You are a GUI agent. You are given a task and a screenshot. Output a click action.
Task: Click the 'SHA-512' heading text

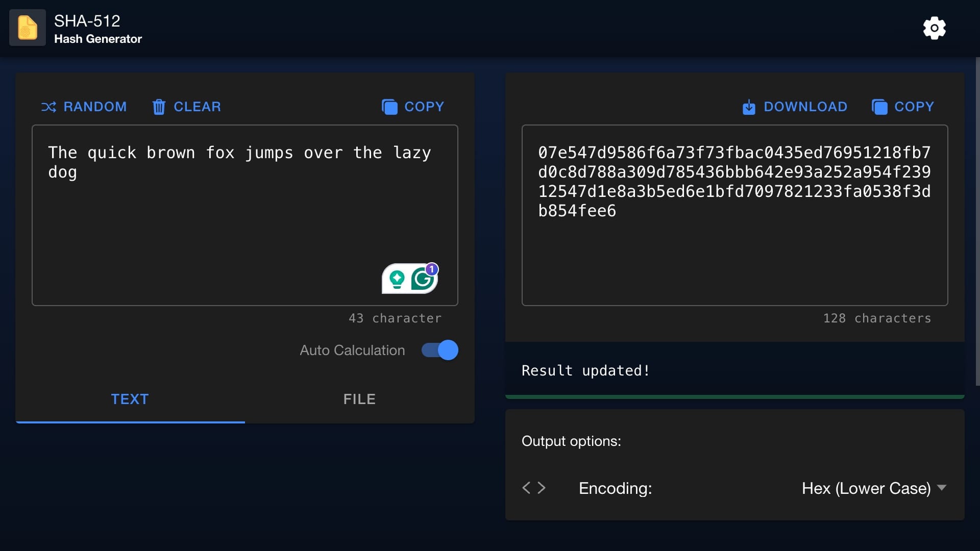87,21
